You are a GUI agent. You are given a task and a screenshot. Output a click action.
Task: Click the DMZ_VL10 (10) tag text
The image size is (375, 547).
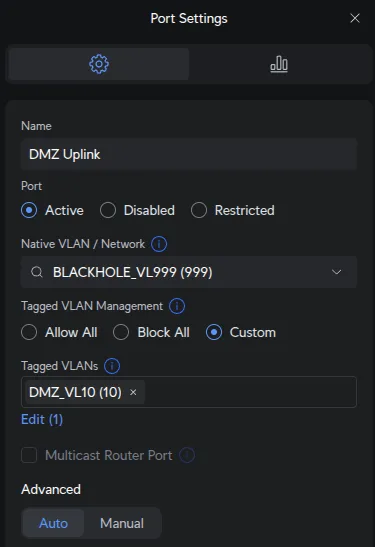tap(75, 392)
